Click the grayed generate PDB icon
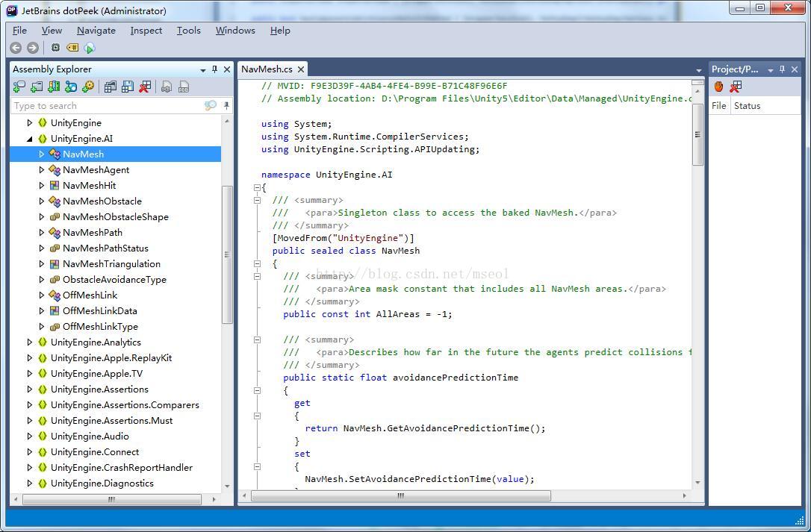This screenshot has height=532, width=811. click(184, 87)
